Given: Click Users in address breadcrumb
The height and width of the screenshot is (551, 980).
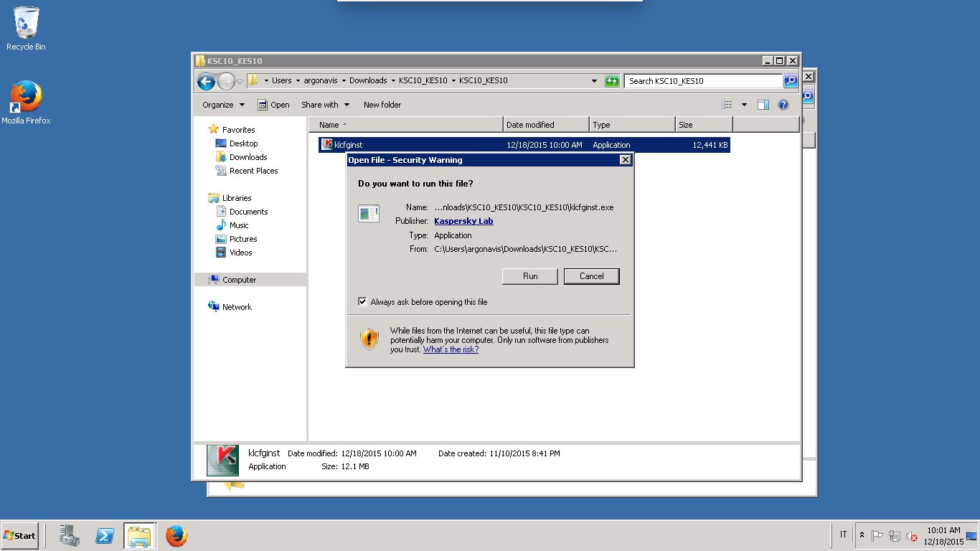Looking at the screenshot, I should [281, 80].
